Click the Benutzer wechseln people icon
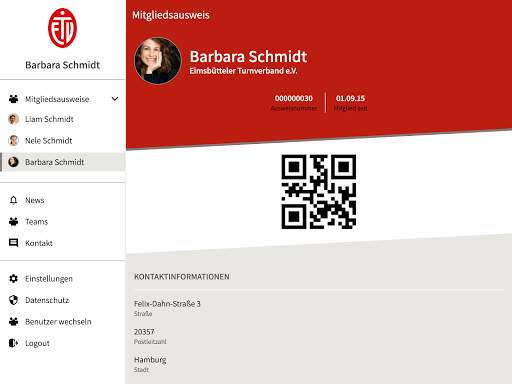This screenshot has width=512, height=384. click(13, 322)
